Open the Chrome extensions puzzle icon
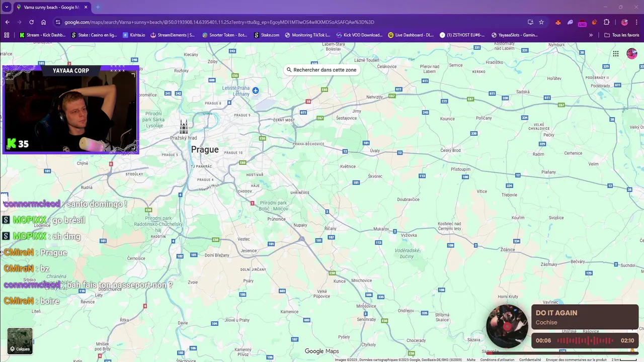Screen dimensions: 644x362 (606, 22)
